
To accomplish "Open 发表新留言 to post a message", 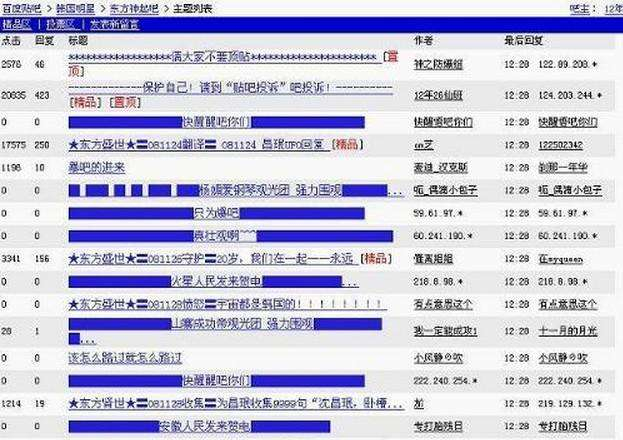I will point(114,25).
